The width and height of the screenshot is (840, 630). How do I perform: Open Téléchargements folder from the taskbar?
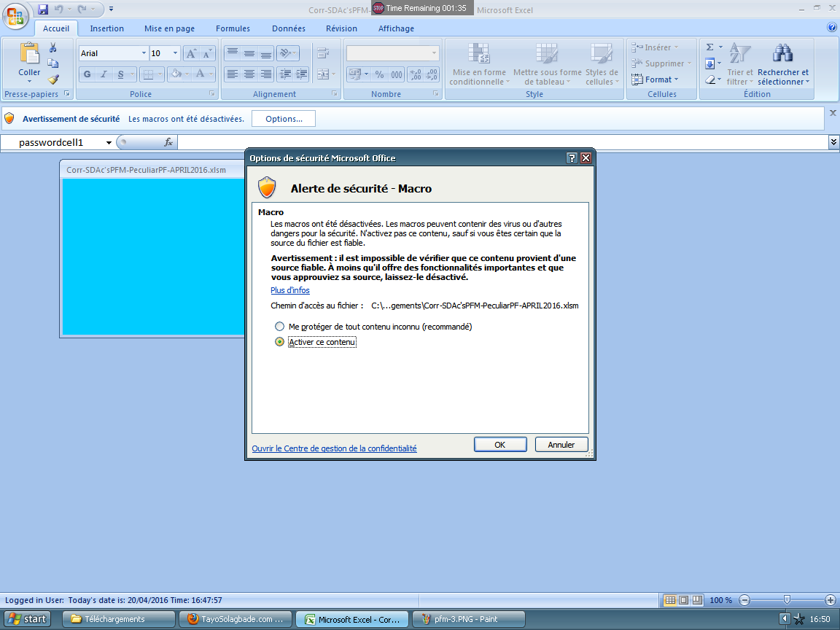[x=119, y=619]
